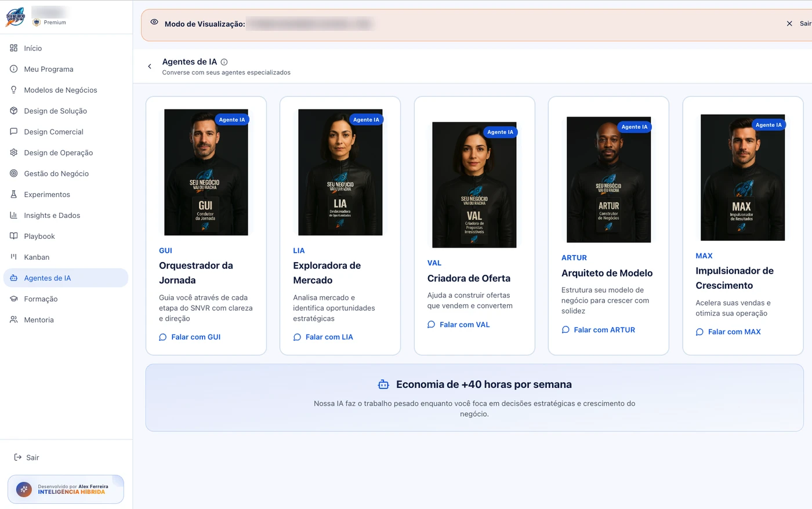Open the GUI agent portrait image
812x509 pixels.
click(x=206, y=172)
